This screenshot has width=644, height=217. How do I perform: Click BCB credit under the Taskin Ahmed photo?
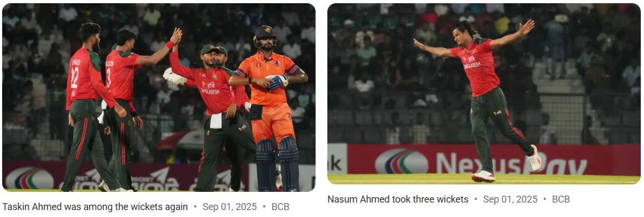[280, 207]
